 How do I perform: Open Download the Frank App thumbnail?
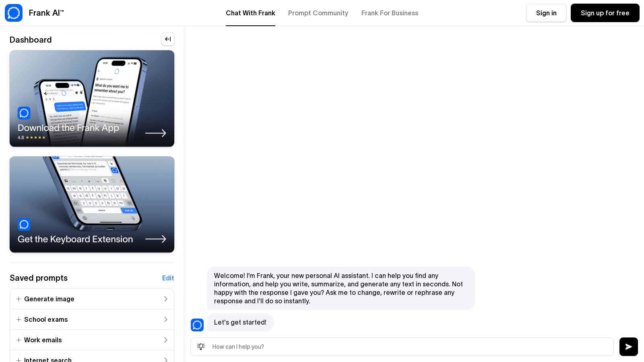pos(92,99)
